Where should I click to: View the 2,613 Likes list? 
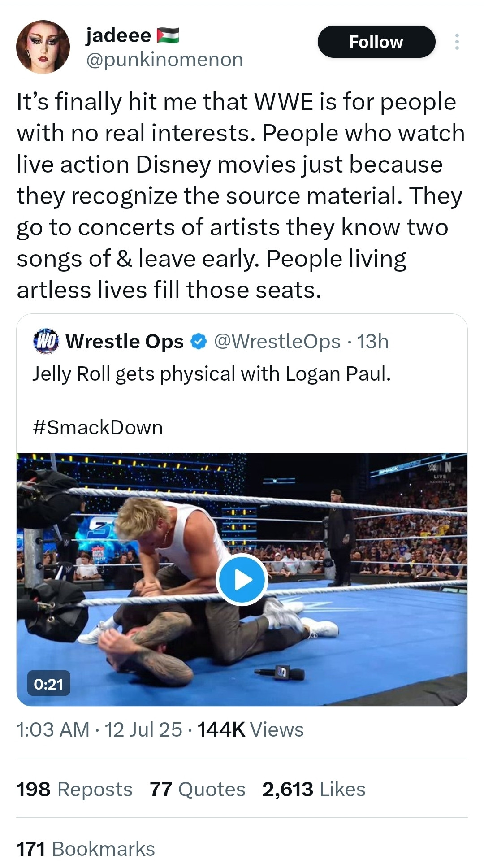314,789
